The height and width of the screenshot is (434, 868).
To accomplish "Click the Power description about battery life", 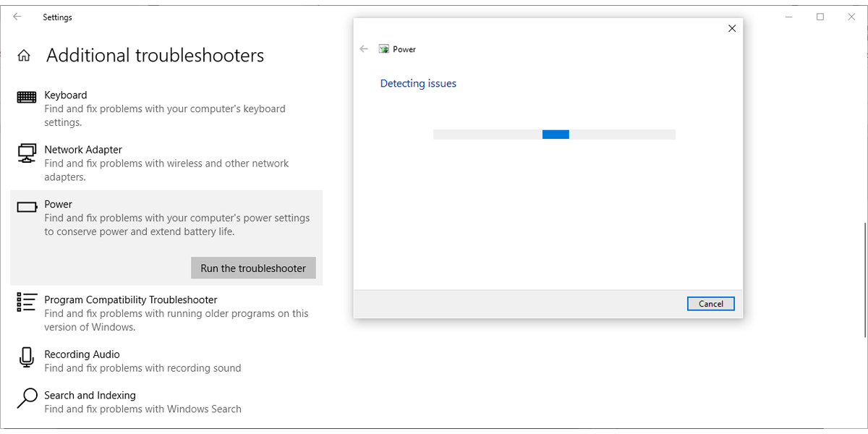I will point(177,225).
